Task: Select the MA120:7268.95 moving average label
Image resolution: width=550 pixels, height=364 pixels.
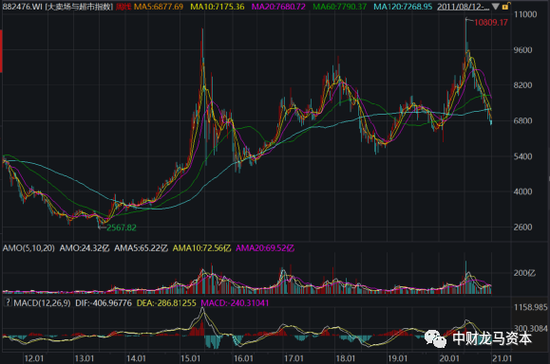Action: coord(403,7)
